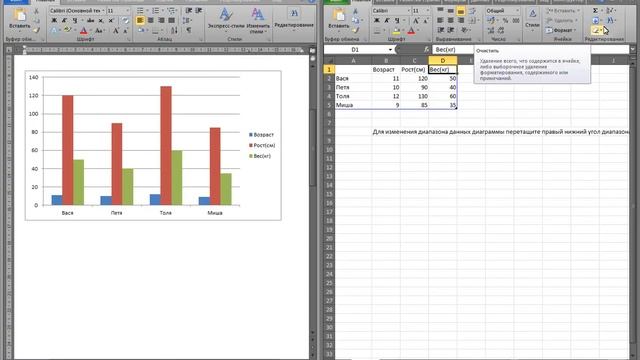Clear formatting in the Word font group
Viewport: 640px width, 360px height.
tap(125, 20)
